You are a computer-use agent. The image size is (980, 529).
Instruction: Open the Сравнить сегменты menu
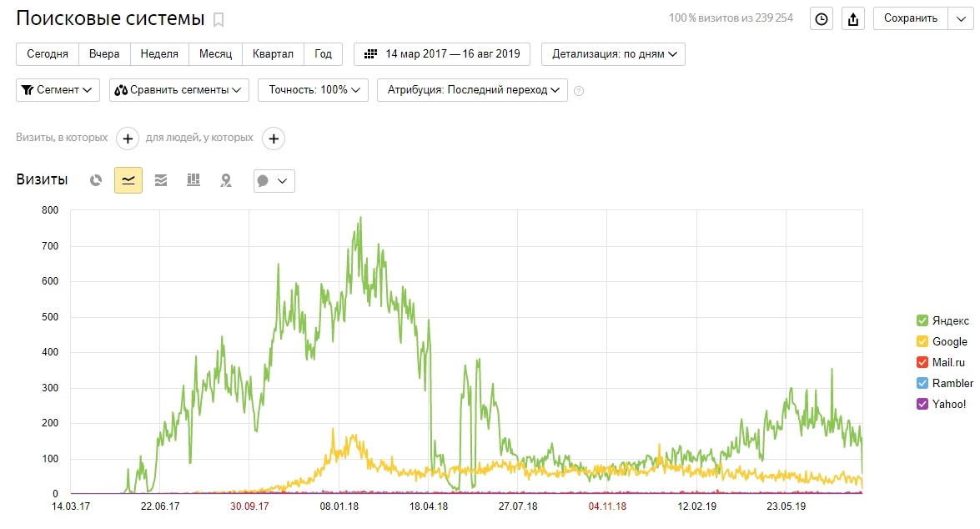pyautogui.click(x=178, y=90)
